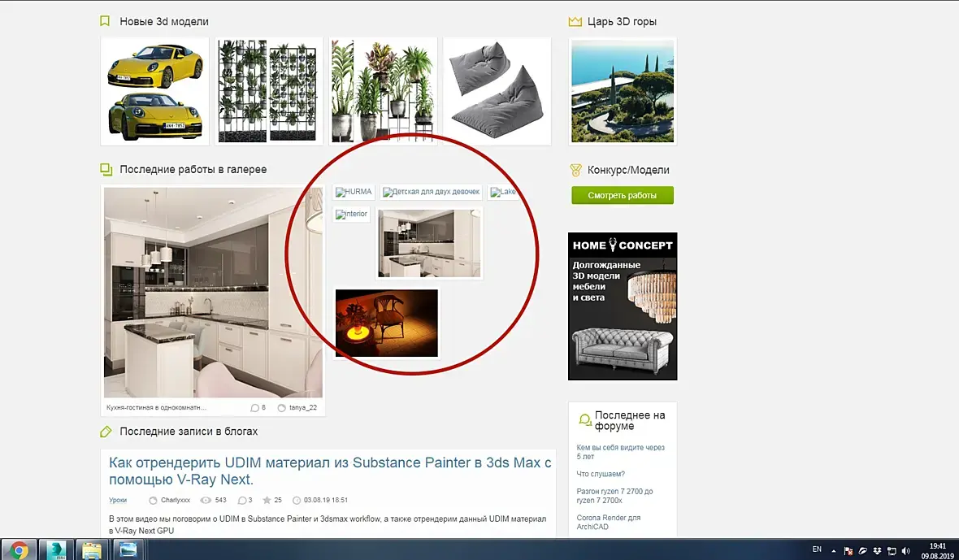This screenshot has height=560, width=959.
Task: Open the yellow Porsche 3D model thumbnail
Action: tap(154, 91)
